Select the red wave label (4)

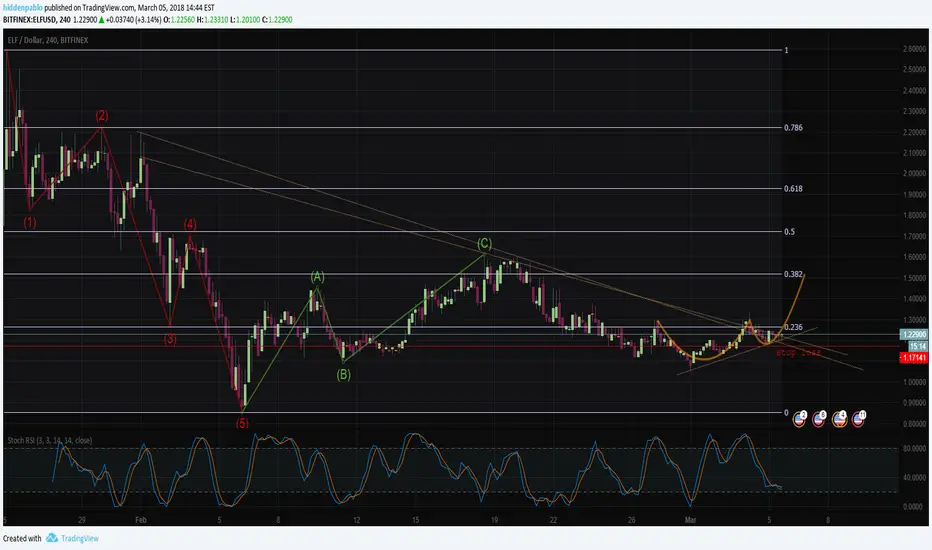tap(190, 224)
